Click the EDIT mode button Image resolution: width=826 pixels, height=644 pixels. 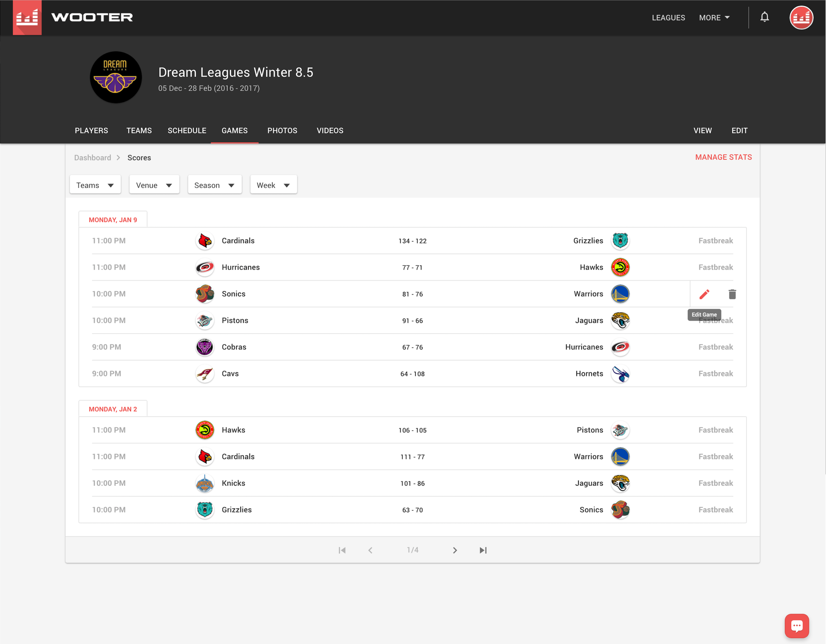pos(739,131)
